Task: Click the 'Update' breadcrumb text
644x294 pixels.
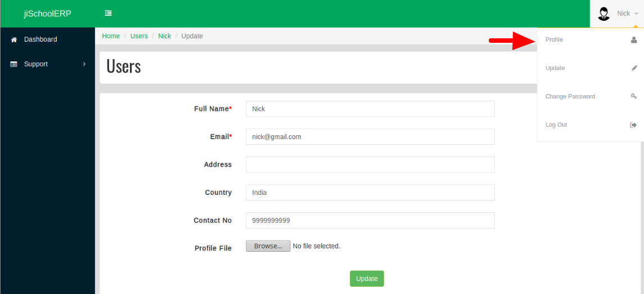Action: point(192,36)
